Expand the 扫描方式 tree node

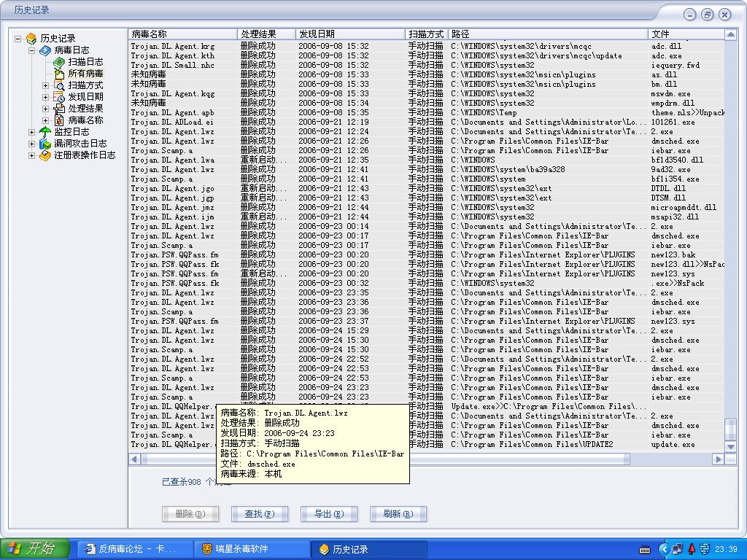(46, 86)
